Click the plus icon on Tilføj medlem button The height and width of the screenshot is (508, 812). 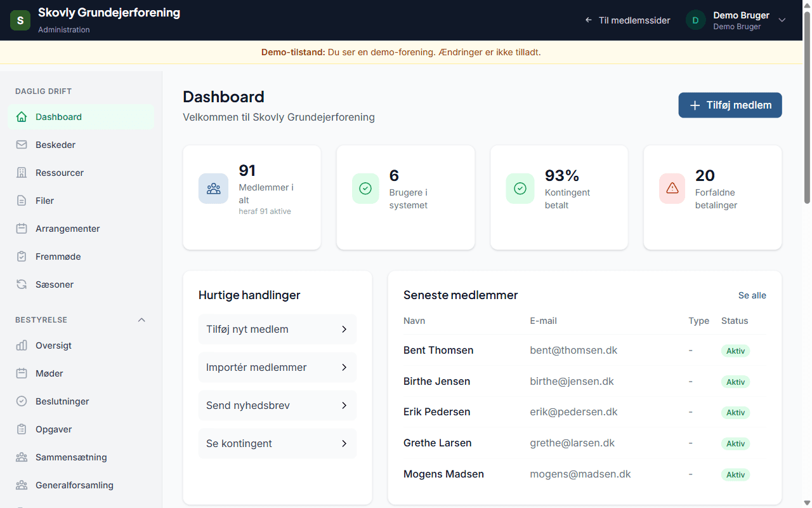click(x=695, y=105)
